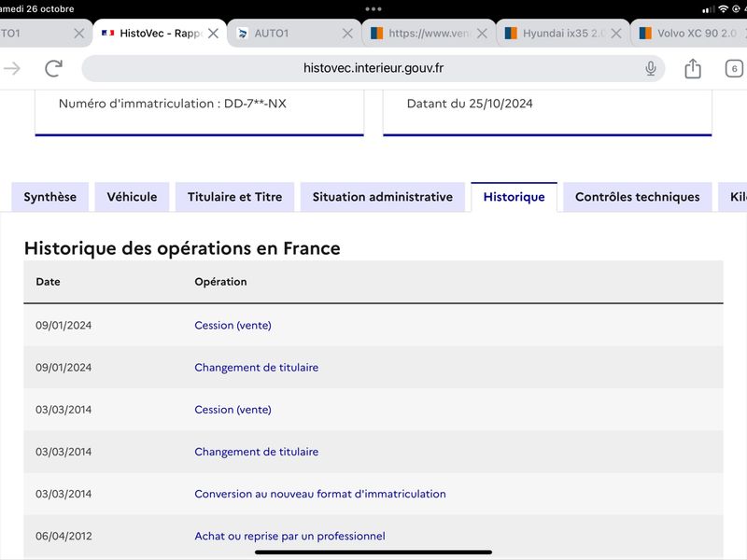Tap the forward navigation arrow
This screenshot has height=560, width=747.
pos(12,68)
